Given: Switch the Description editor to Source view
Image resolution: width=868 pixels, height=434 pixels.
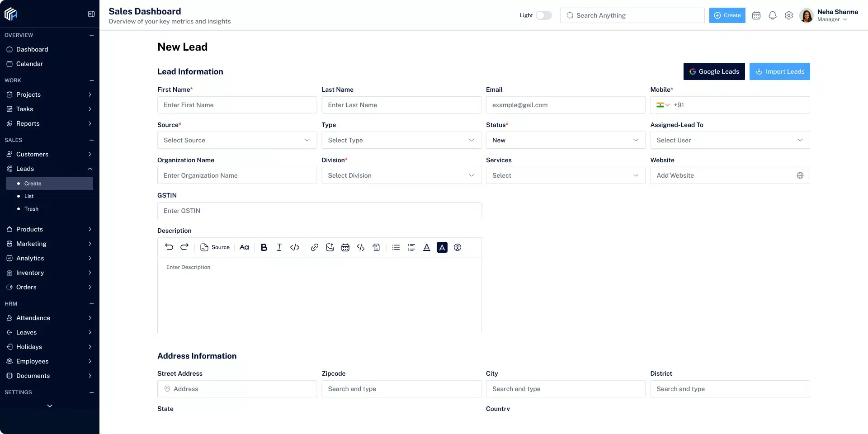Looking at the screenshot, I should (215, 247).
